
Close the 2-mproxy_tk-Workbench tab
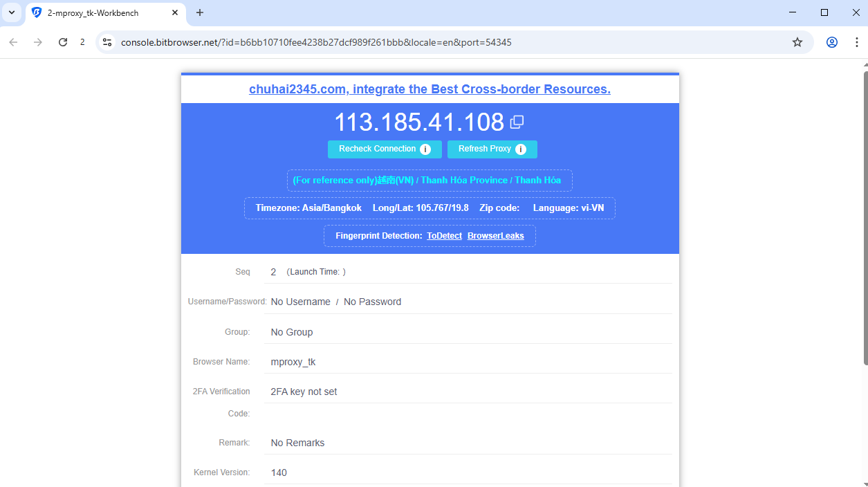pos(175,12)
